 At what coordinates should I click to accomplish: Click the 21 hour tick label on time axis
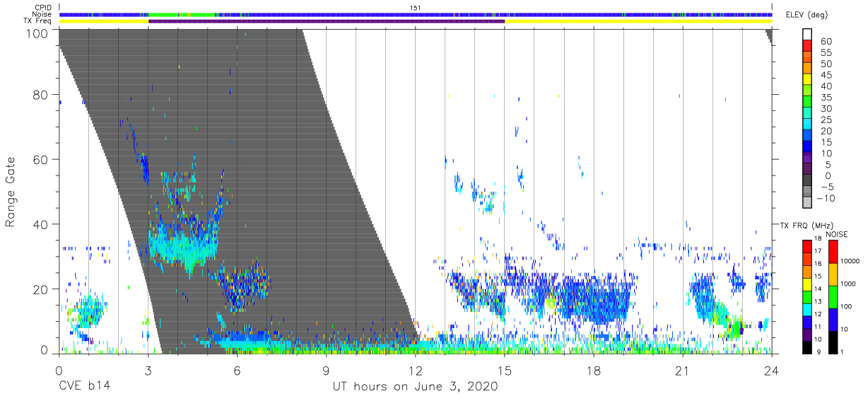pyautogui.click(x=682, y=371)
